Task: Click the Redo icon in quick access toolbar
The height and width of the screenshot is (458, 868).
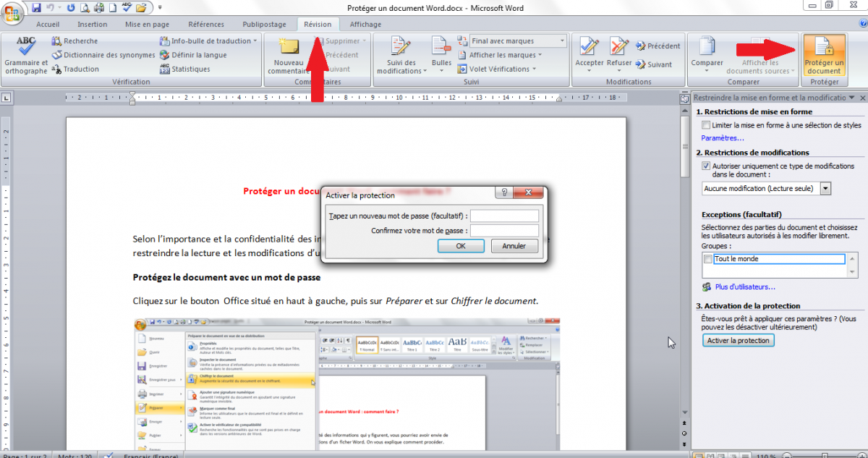Action: coord(69,8)
